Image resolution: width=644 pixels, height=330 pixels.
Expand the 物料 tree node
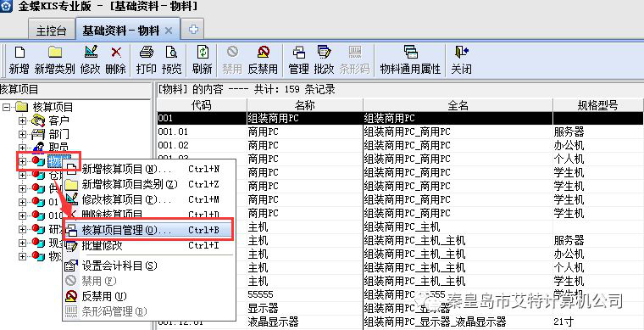[x=22, y=161]
